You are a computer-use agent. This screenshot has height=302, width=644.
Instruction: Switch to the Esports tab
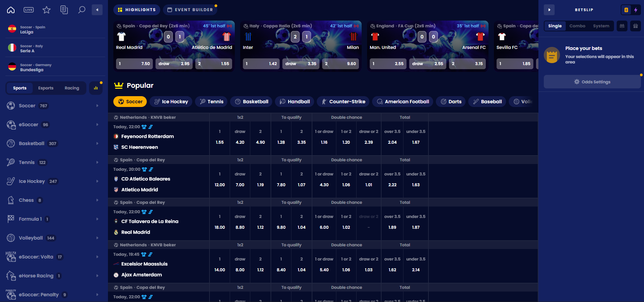[x=46, y=88]
